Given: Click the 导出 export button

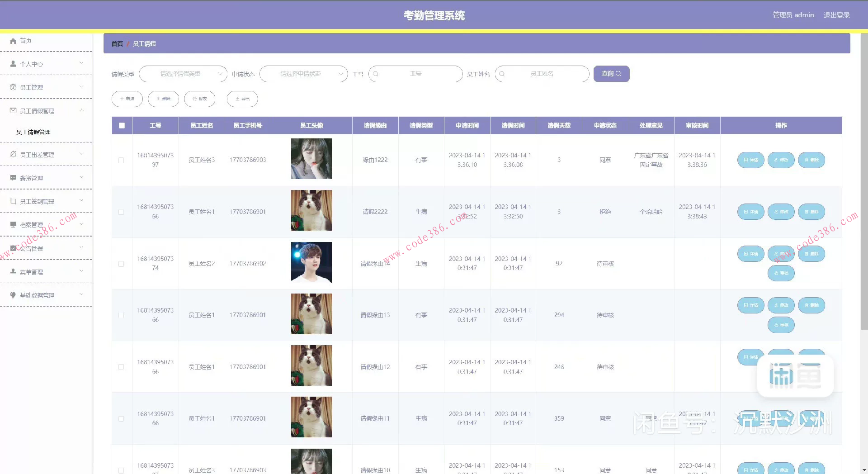Looking at the screenshot, I should click(x=242, y=99).
